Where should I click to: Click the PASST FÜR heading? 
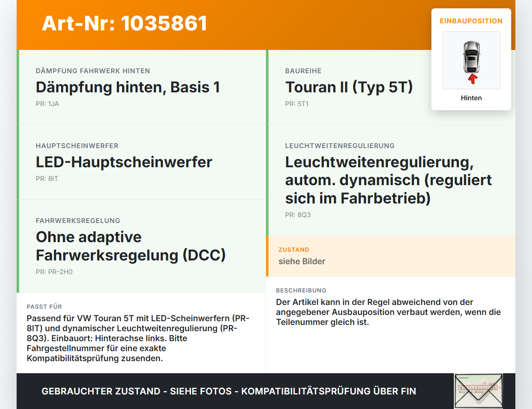click(x=44, y=307)
